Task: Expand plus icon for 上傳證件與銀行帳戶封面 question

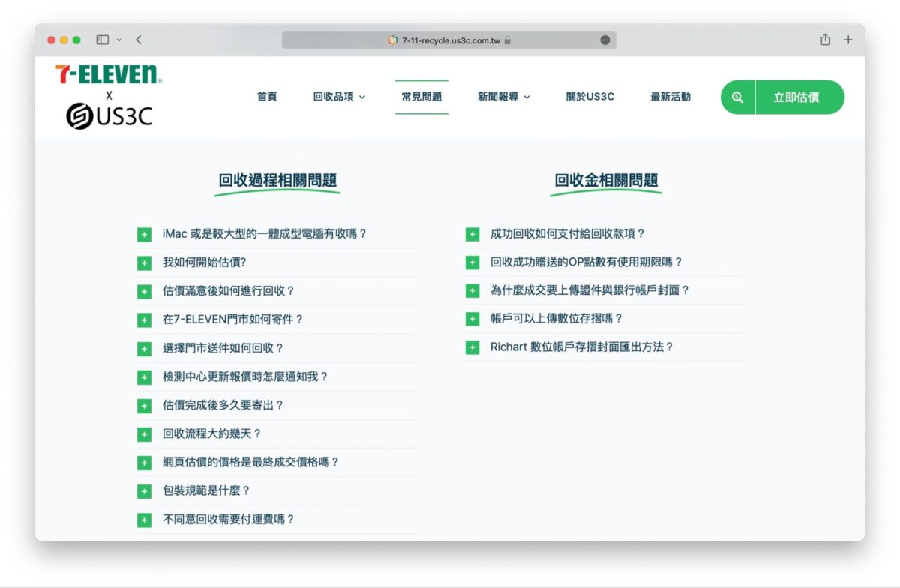Action: pos(472,290)
